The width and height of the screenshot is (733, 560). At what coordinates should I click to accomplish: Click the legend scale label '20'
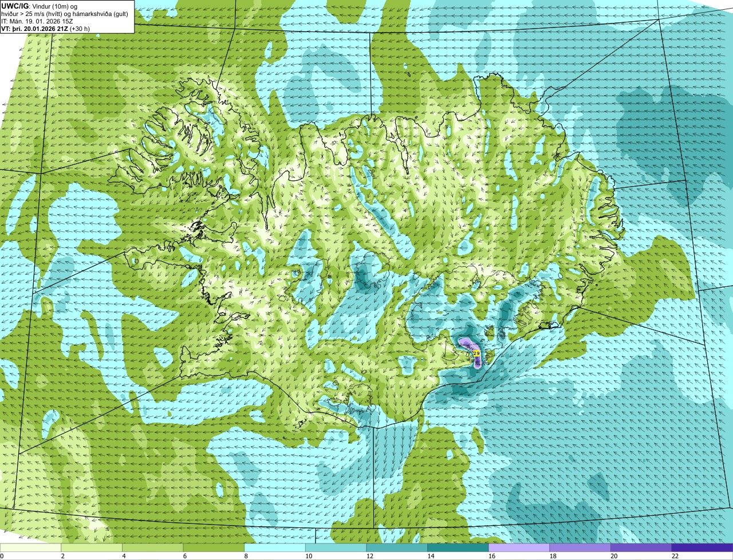(x=614, y=555)
